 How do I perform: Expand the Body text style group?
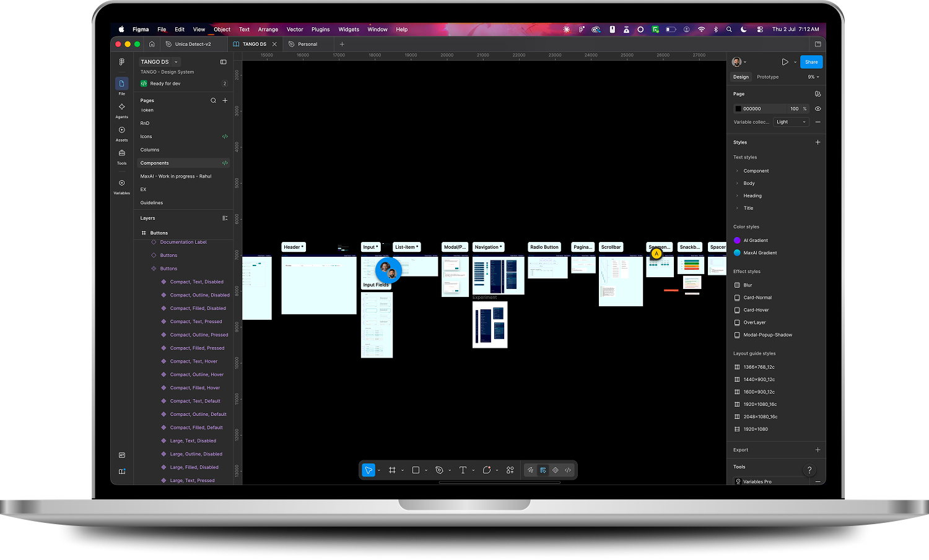[x=737, y=183]
